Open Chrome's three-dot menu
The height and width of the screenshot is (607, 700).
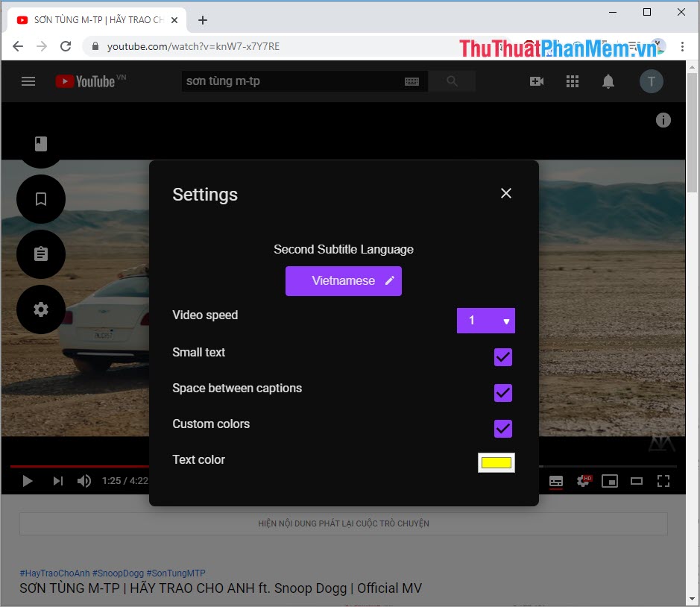[684, 46]
